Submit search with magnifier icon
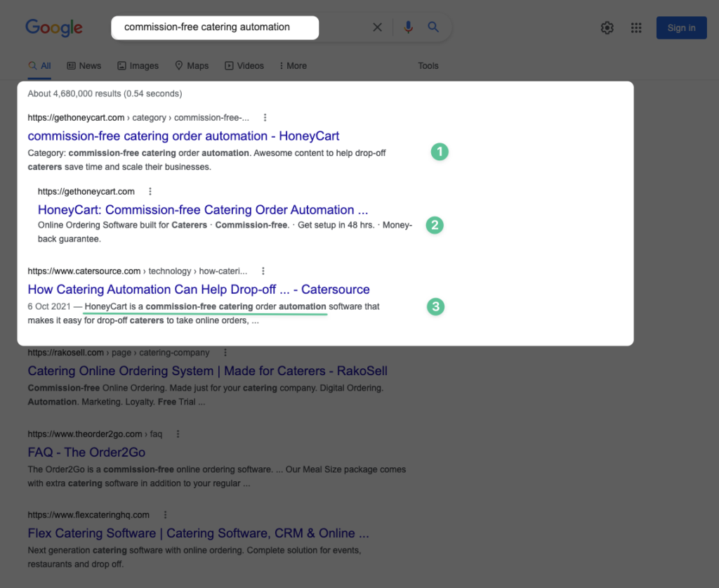 point(433,27)
